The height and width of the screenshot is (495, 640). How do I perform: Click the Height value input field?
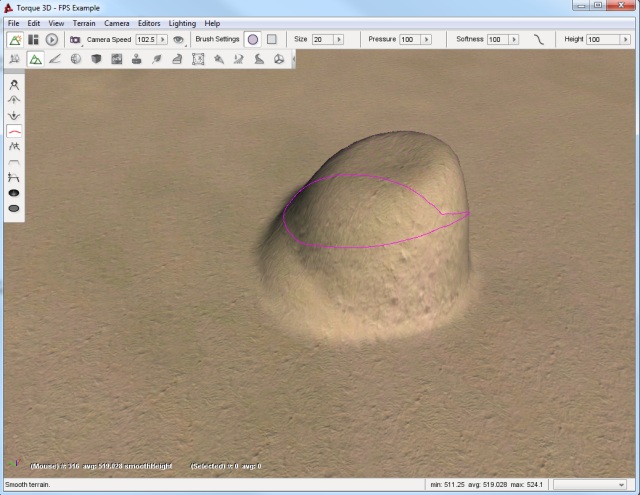[x=602, y=39]
